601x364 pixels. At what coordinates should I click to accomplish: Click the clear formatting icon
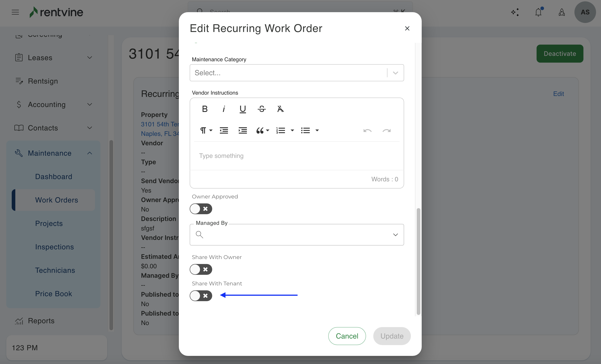point(280,109)
